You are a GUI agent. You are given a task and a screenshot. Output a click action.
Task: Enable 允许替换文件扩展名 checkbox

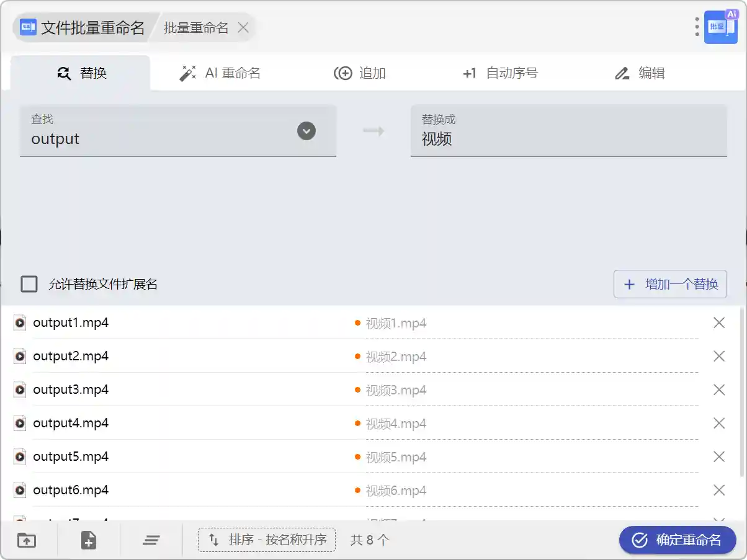[29, 284]
